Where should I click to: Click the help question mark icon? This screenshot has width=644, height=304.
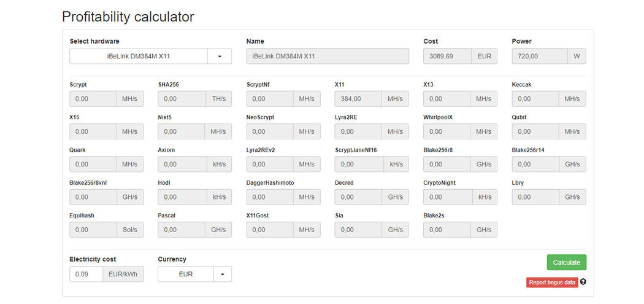[x=583, y=282]
